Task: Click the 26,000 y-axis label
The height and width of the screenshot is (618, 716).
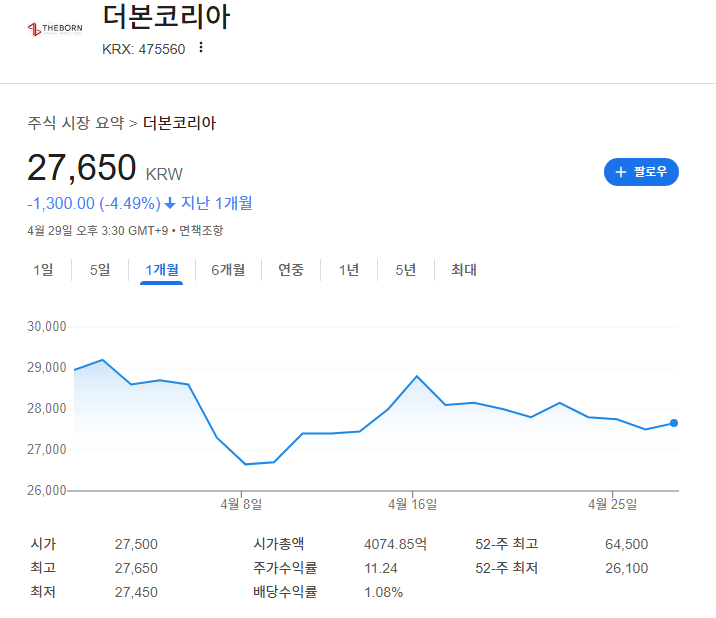Action: tap(47, 490)
